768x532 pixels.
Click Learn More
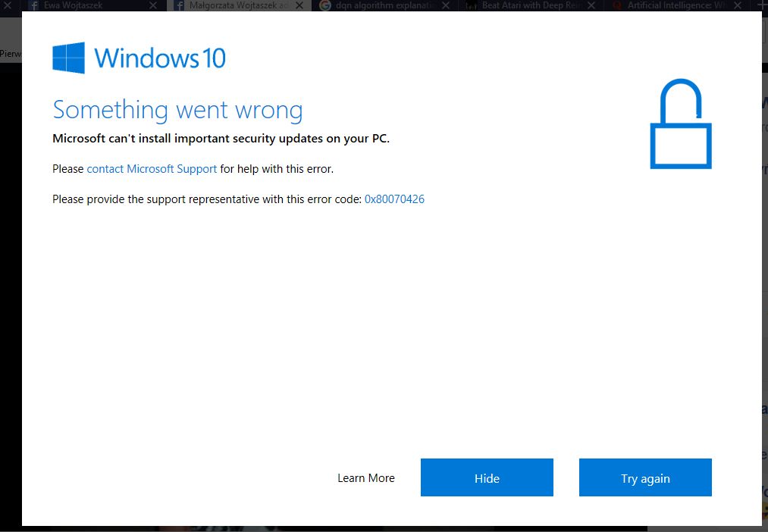[x=366, y=477]
